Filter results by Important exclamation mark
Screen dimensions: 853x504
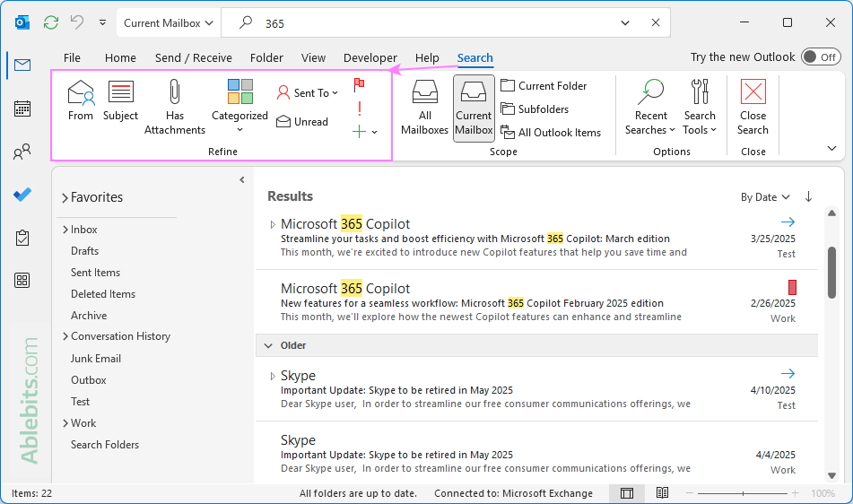359,109
